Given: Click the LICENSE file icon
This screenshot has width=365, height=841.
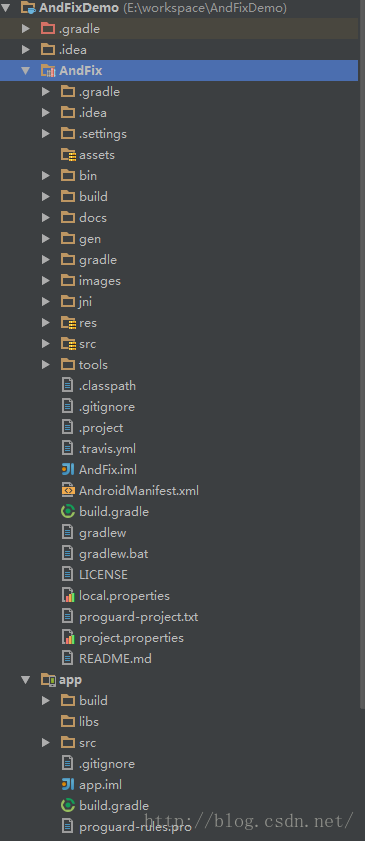Looking at the screenshot, I should (68, 574).
